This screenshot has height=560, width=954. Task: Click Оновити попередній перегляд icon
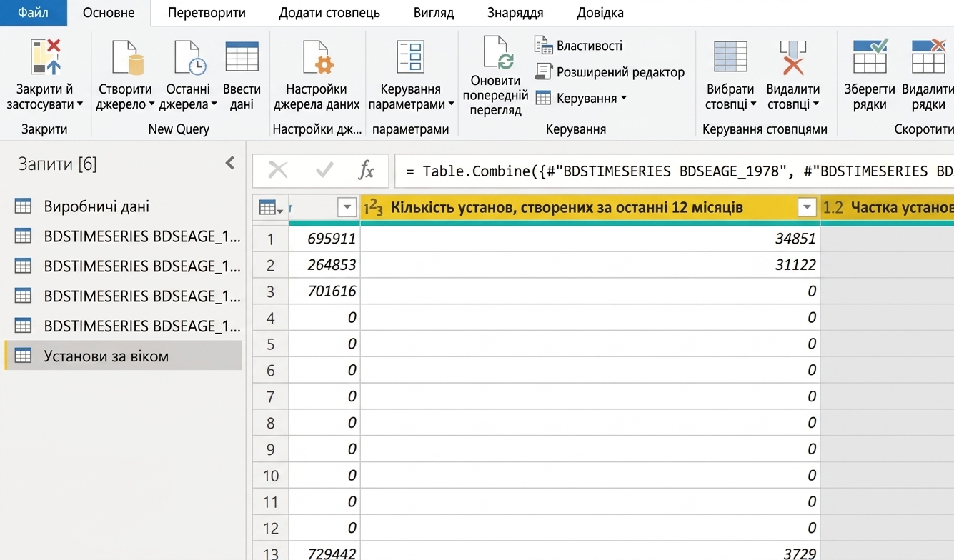pos(499,51)
